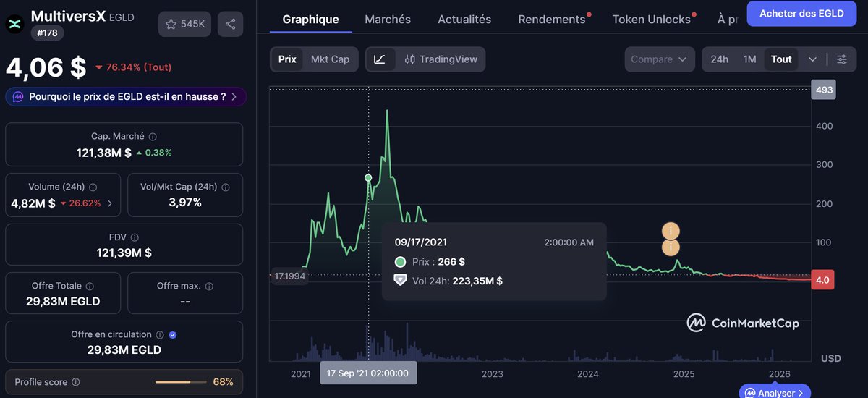The width and height of the screenshot is (868, 398).
Task: Open the share icon next to the watchlist button
Action: tap(230, 24)
